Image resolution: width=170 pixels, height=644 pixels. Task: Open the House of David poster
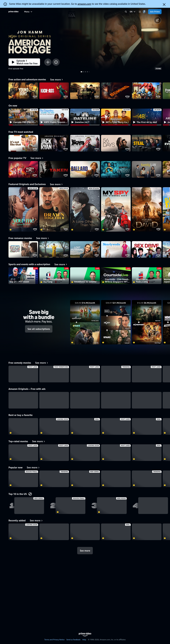coord(147,209)
